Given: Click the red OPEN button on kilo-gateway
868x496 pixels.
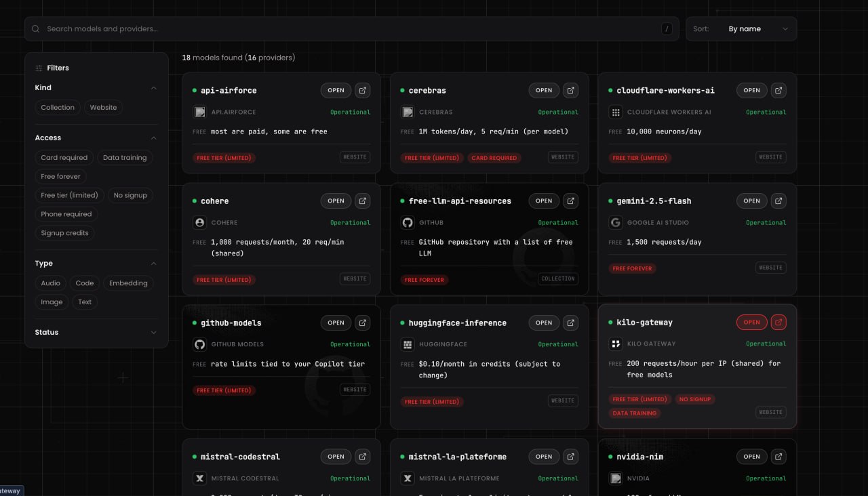Looking at the screenshot, I should point(751,322).
